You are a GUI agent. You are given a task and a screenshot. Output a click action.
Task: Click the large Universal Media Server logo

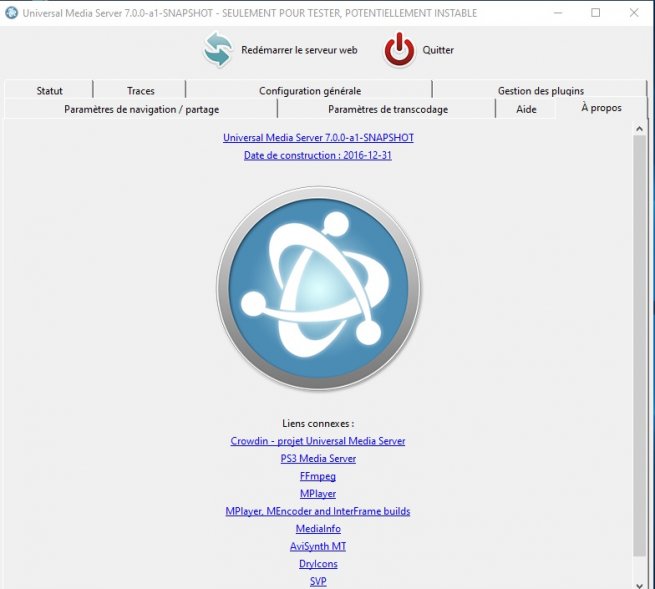click(x=318, y=287)
